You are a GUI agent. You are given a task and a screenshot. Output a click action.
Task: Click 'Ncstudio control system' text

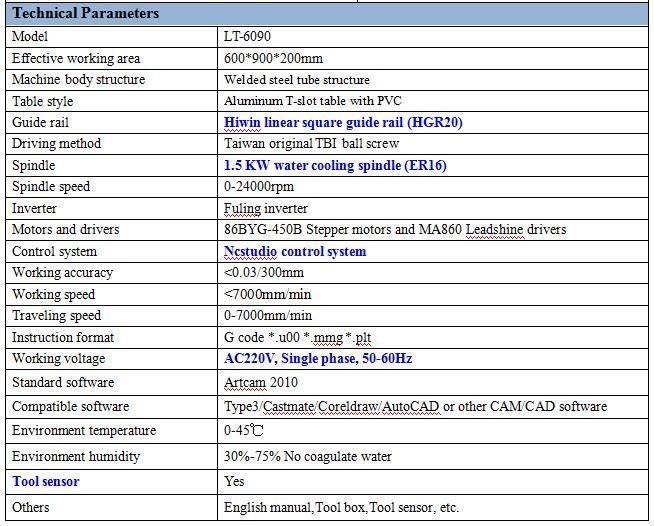(295, 252)
